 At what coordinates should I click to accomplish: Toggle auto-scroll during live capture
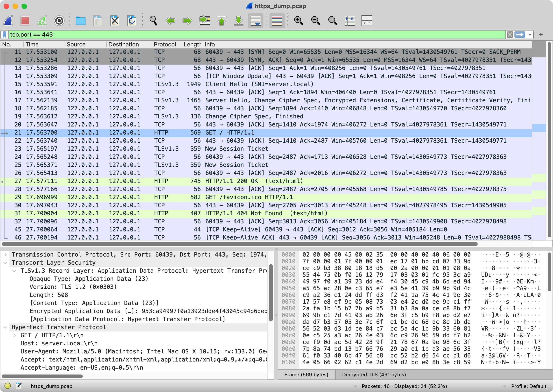(x=256, y=20)
